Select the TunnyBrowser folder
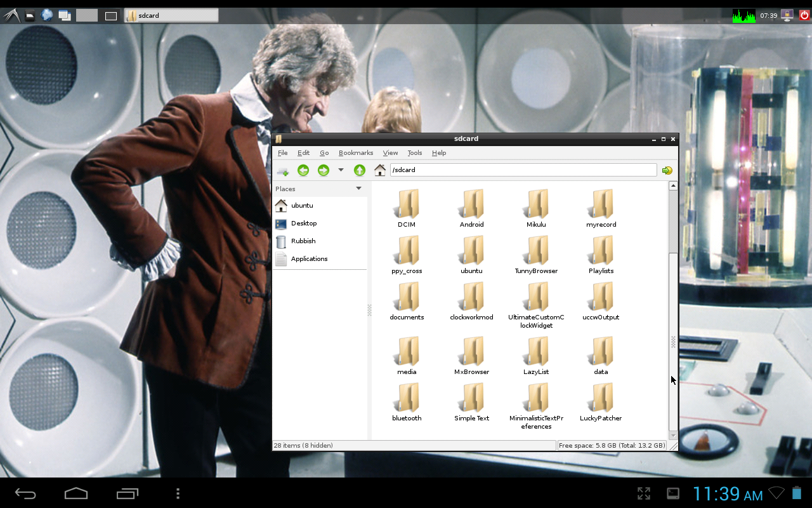 (536, 255)
